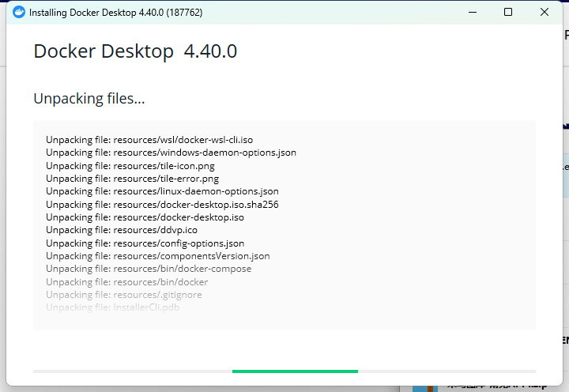Screen dimensions: 569x392
Task: Select the resources/bin/docker log line
Action: [127, 282]
